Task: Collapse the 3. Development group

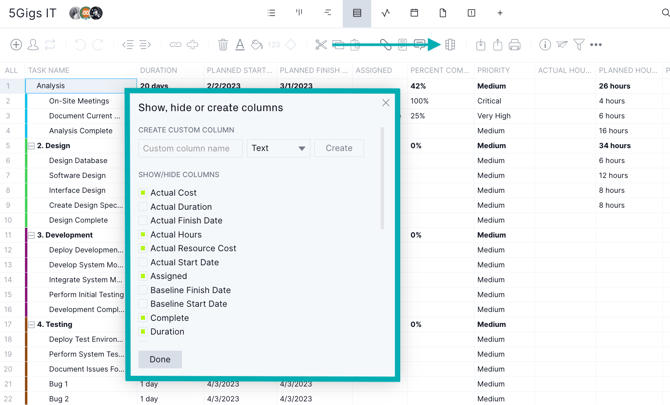Action: click(x=31, y=235)
